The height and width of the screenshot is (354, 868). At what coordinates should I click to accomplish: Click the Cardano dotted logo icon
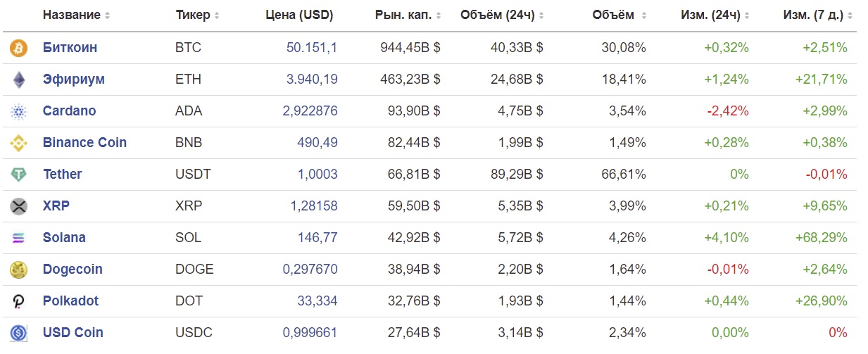pyautogui.click(x=18, y=111)
